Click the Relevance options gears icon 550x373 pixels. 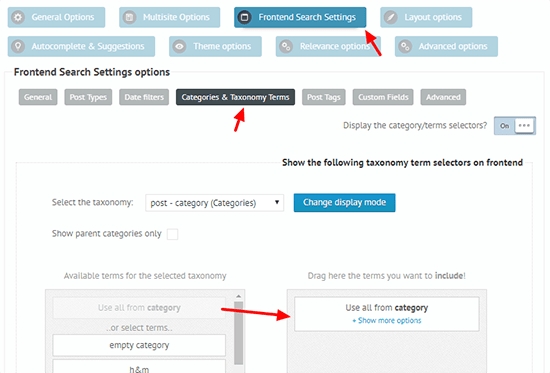[x=286, y=46]
